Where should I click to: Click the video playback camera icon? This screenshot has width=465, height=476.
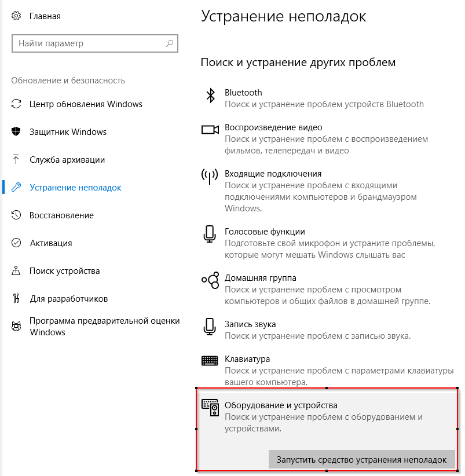pyautogui.click(x=210, y=130)
